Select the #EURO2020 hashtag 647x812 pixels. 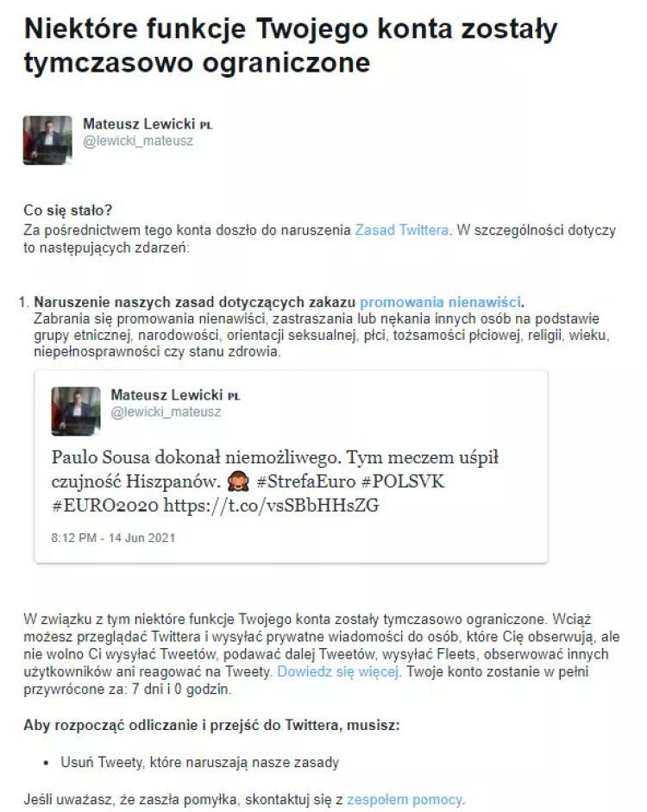click(105, 505)
